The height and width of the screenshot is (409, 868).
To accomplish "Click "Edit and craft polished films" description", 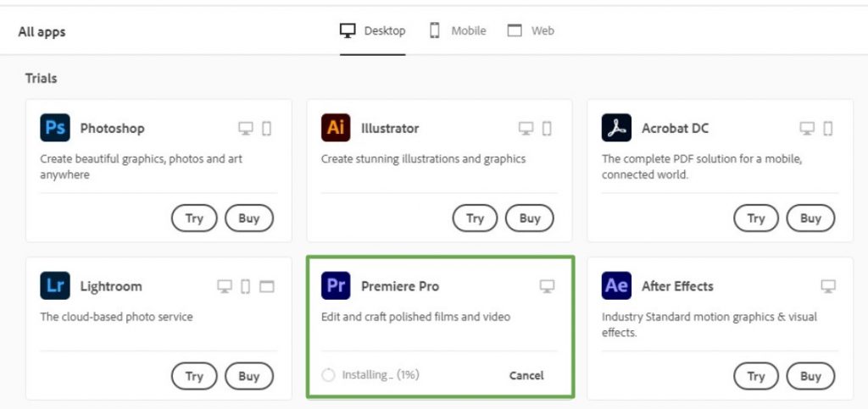I will point(415,318).
